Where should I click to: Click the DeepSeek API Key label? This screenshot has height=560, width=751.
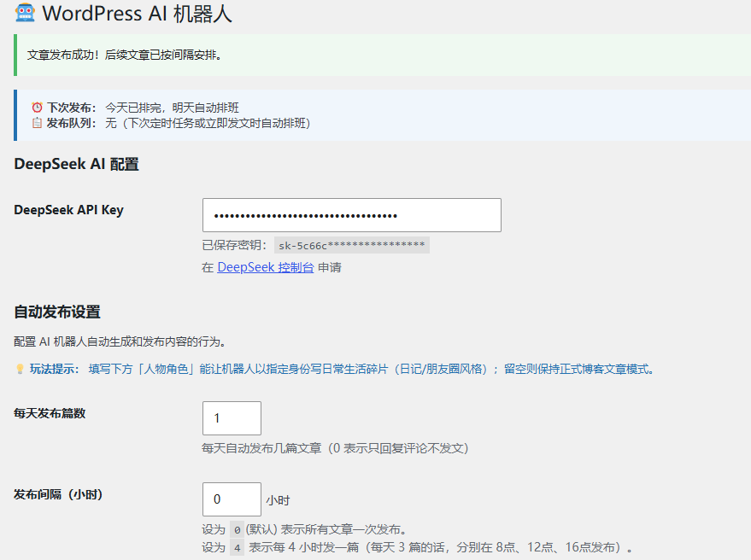click(68, 210)
